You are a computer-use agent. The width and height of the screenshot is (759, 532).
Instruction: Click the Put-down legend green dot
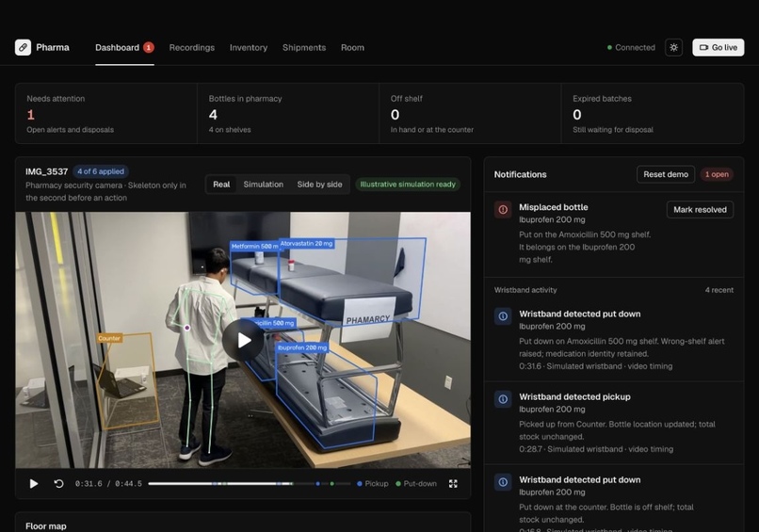[398, 484]
